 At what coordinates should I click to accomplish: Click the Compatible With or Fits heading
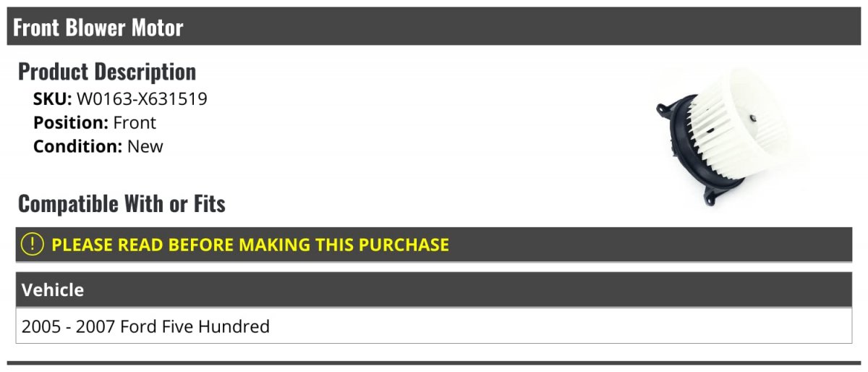coord(122,204)
